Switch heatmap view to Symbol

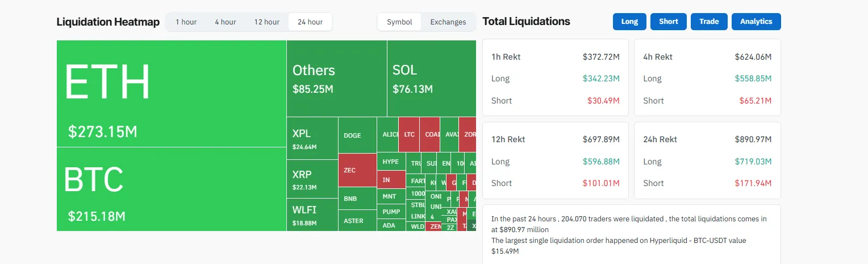399,22
